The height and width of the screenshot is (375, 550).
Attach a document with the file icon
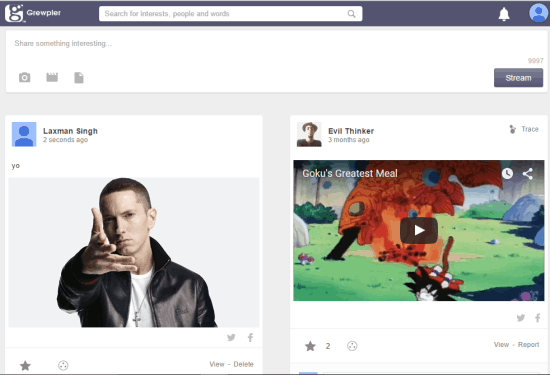pyautogui.click(x=79, y=78)
